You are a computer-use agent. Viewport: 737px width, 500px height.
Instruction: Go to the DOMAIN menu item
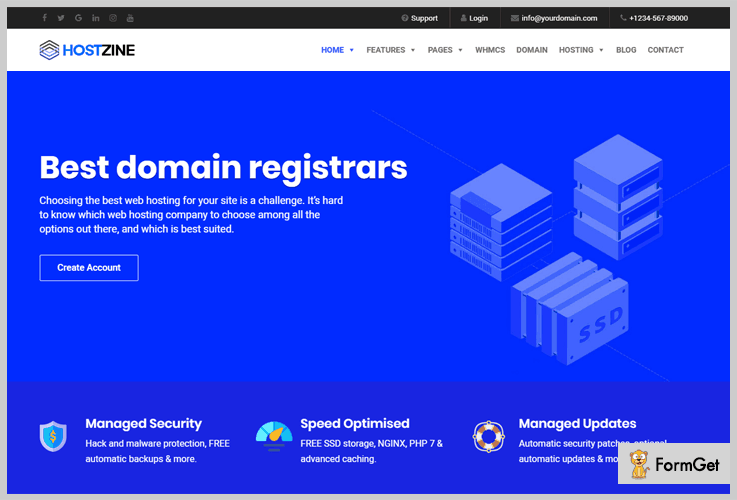coord(532,50)
